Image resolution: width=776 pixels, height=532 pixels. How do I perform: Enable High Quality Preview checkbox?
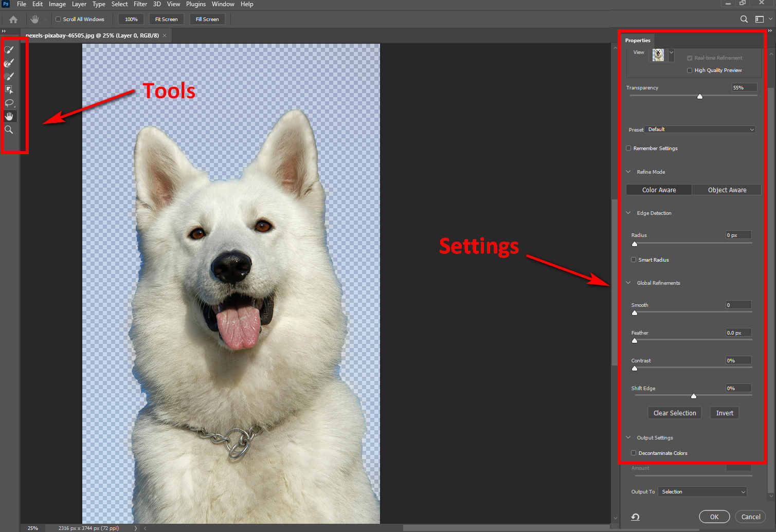(x=690, y=70)
